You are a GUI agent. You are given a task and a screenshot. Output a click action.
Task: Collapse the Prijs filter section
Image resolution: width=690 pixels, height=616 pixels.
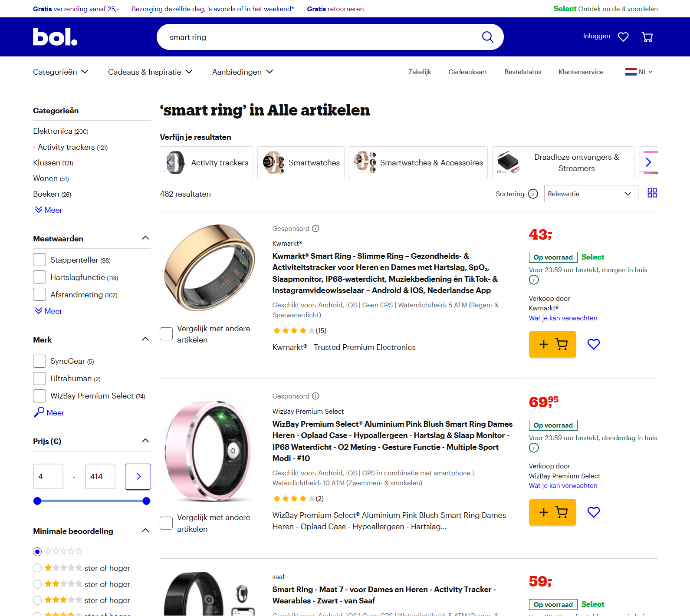(x=145, y=440)
